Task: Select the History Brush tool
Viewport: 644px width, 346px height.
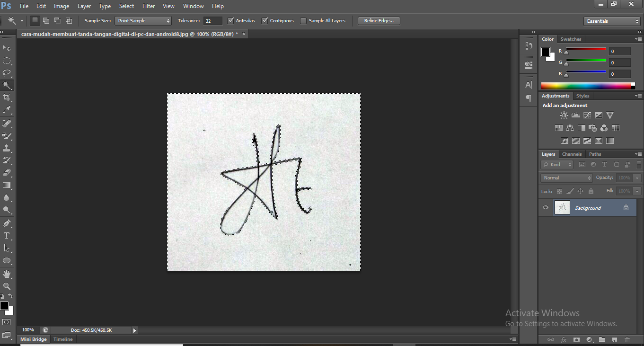Action: (7, 160)
